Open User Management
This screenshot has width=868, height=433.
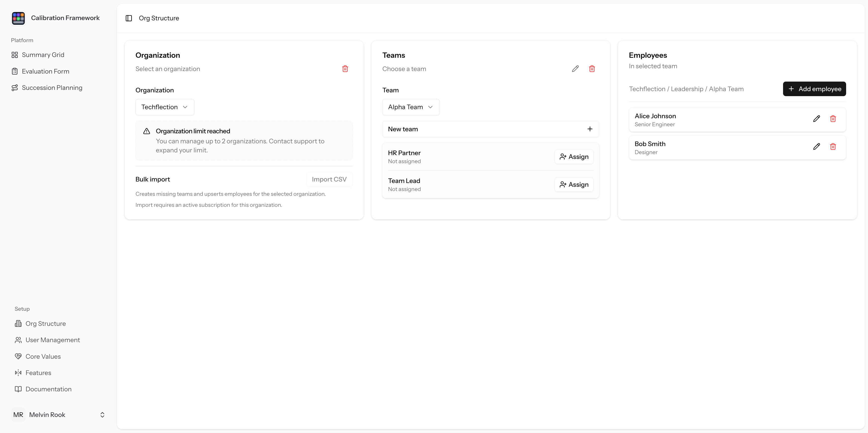pos(53,340)
